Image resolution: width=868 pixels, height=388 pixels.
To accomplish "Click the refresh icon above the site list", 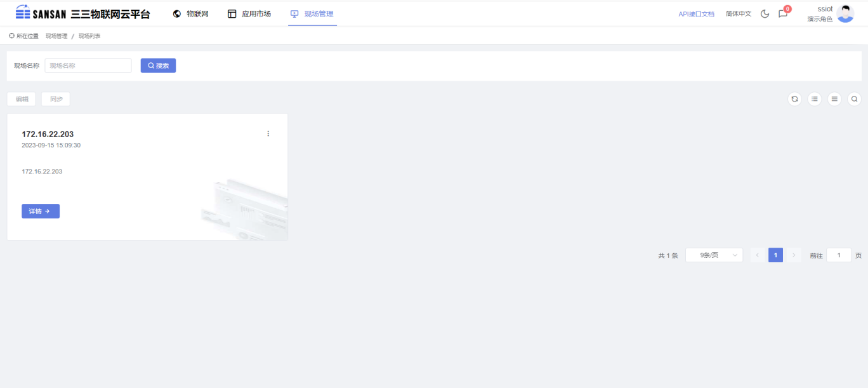I will click(x=794, y=99).
